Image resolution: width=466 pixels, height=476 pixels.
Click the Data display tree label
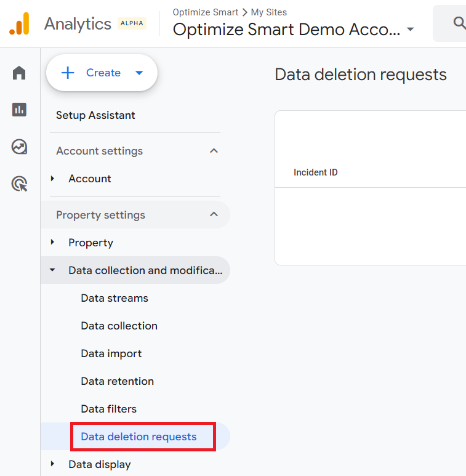click(x=100, y=464)
